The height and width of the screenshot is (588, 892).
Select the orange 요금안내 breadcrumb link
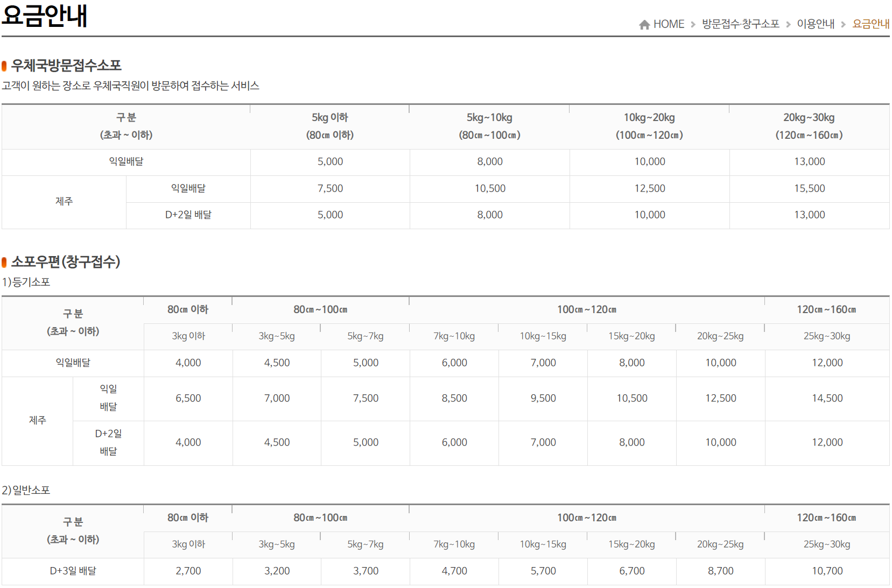coord(871,24)
